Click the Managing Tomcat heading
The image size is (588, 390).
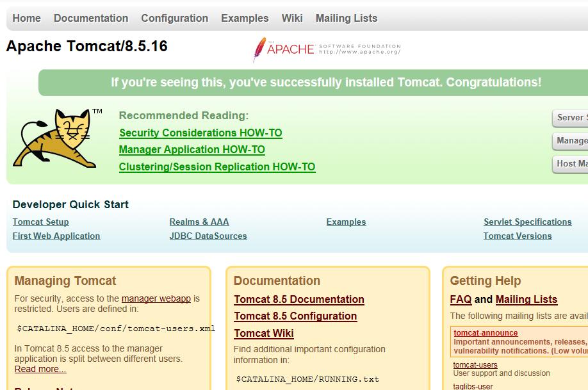(x=65, y=280)
